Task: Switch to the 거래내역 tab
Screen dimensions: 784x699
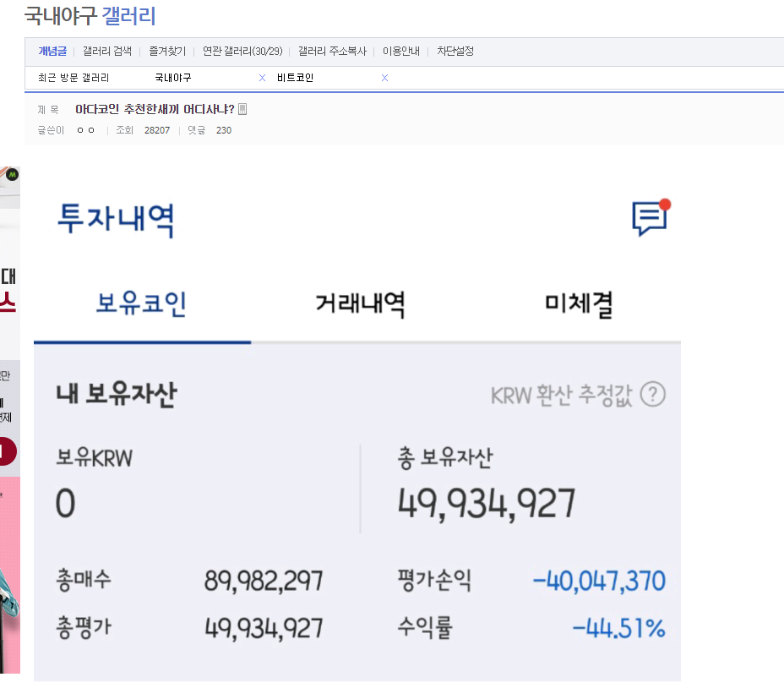Action: (x=360, y=303)
